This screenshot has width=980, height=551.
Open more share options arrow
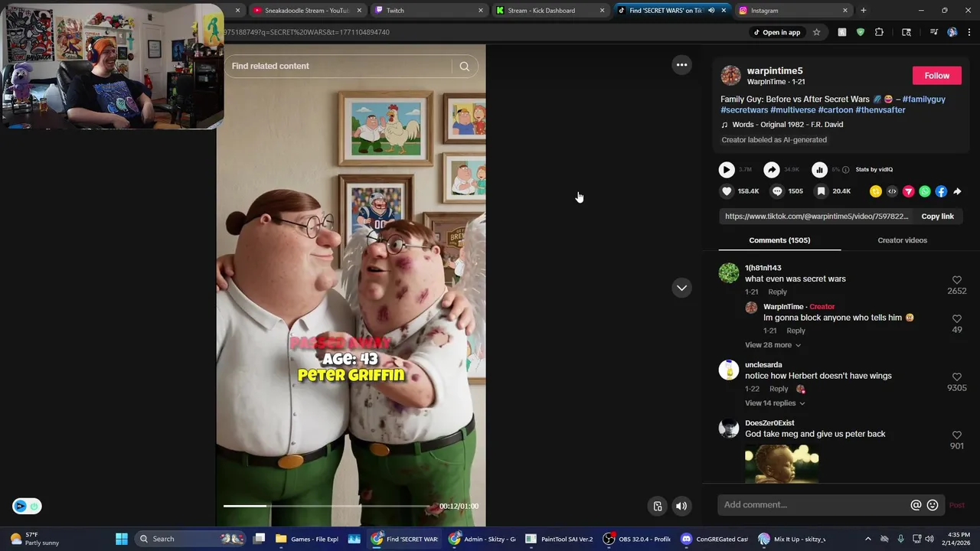(957, 191)
